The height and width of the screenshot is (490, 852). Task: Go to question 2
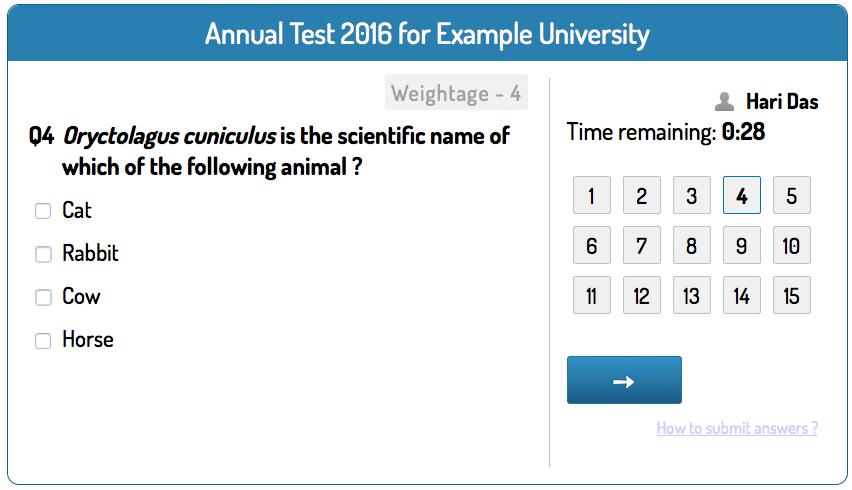642,195
